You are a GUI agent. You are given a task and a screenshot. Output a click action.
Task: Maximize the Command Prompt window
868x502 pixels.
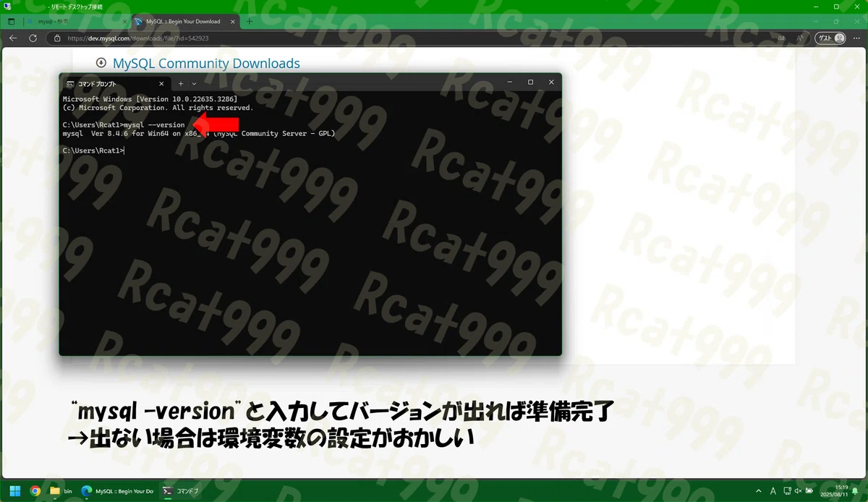coord(530,82)
